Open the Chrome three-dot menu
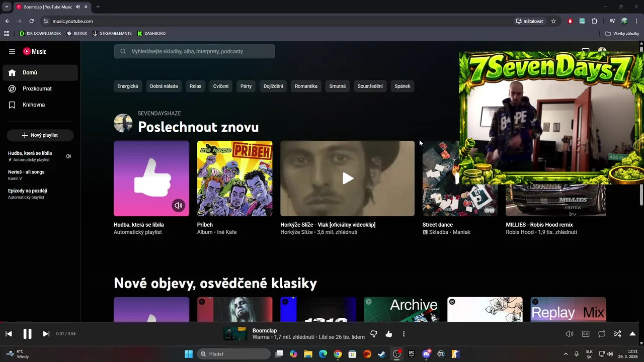The height and width of the screenshot is (362, 644). (x=637, y=21)
